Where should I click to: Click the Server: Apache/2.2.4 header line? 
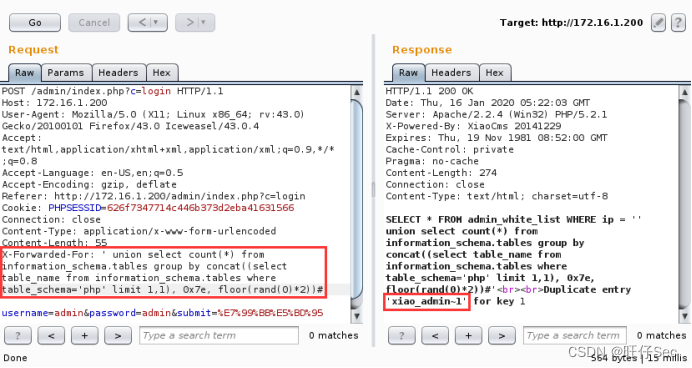[496, 115]
